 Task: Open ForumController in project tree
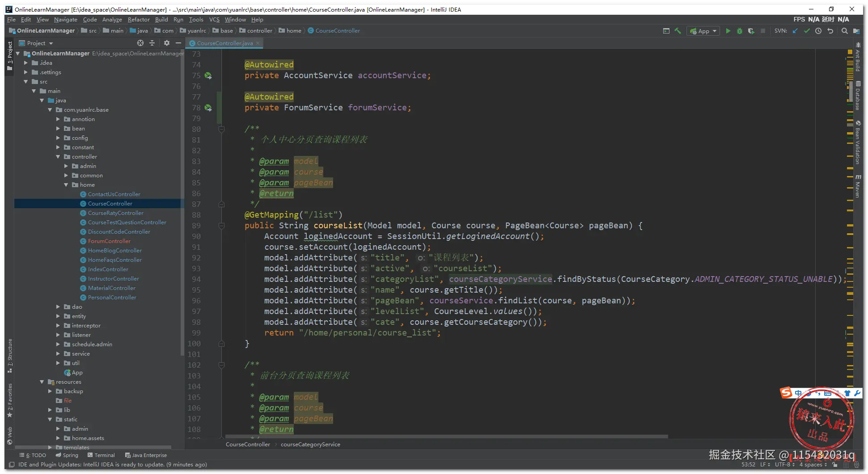click(109, 241)
